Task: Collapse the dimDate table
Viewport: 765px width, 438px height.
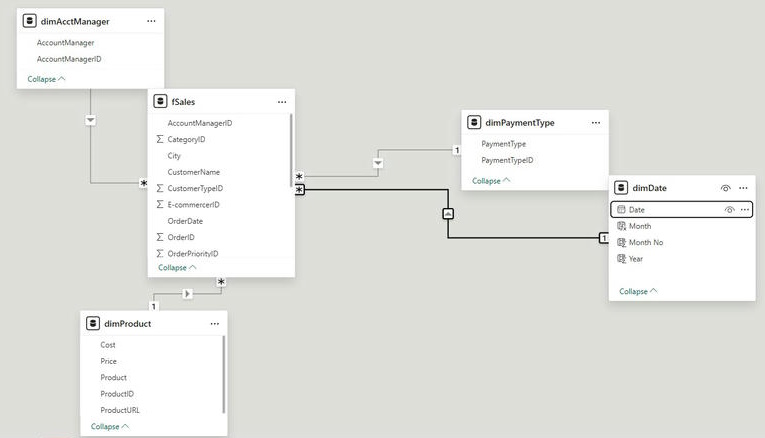Action: 638,292
